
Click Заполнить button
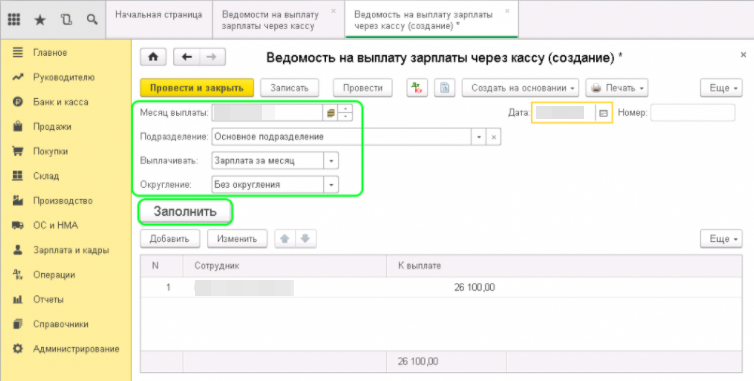[x=185, y=212]
